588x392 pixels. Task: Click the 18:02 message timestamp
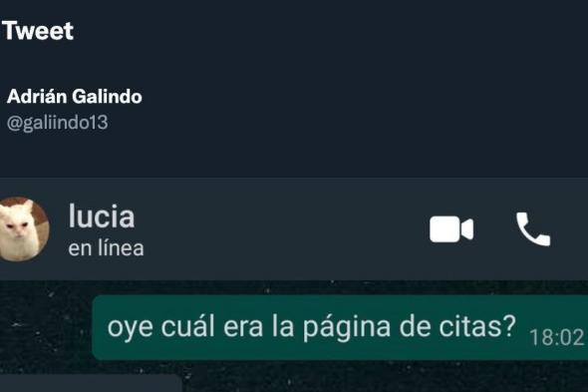click(x=556, y=337)
